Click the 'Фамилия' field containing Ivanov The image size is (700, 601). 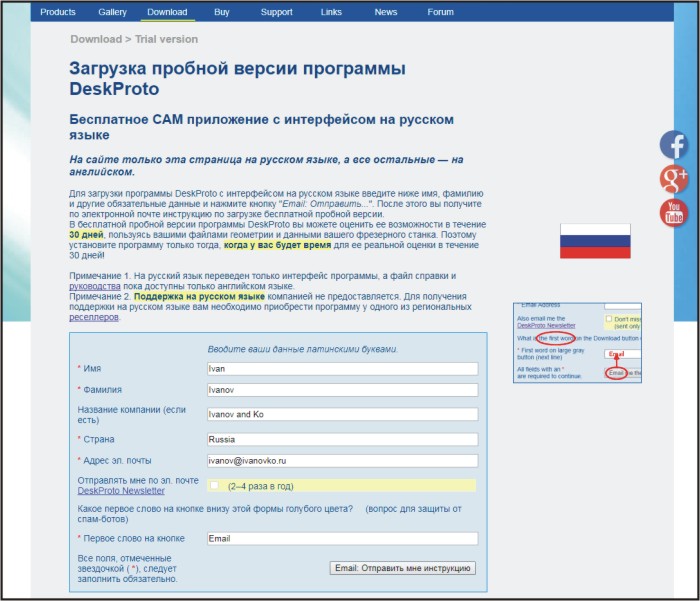[x=342, y=390]
